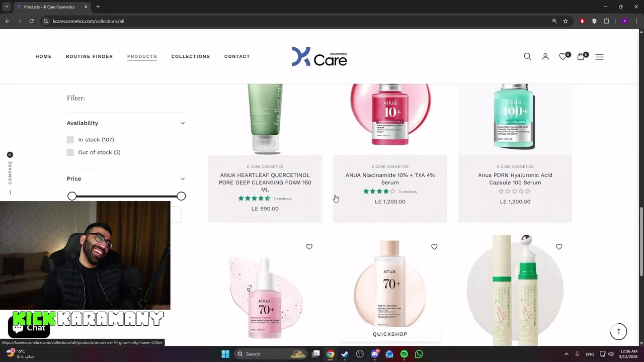Open the shopping cart bag icon
The image size is (644, 362).
click(582, 56)
